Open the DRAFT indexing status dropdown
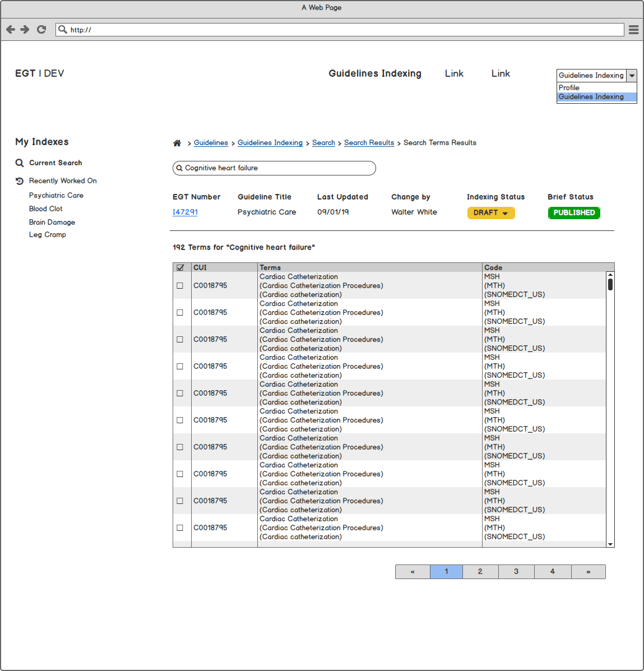 (491, 213)
